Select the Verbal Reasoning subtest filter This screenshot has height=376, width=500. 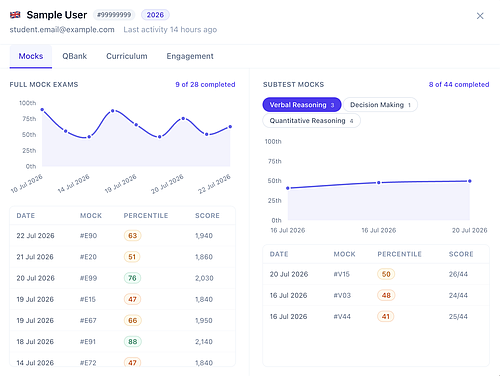tap(302, 105)
